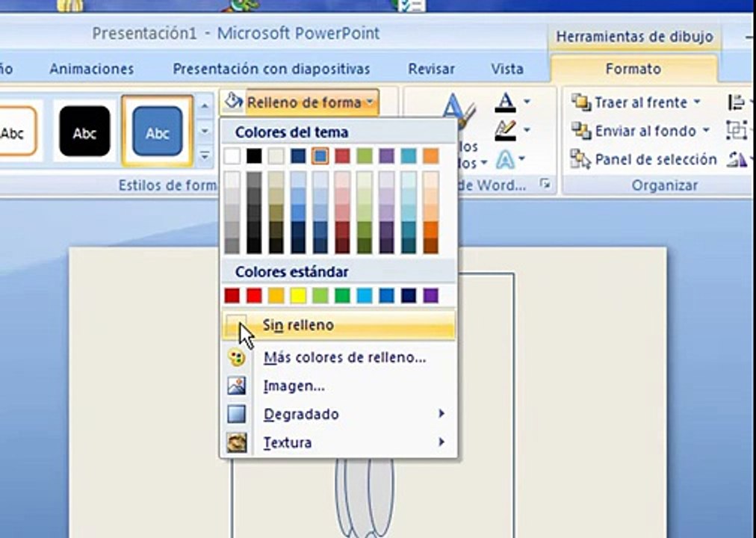
Task: Switch to the Vista tab
Action: tap(507, 69)
